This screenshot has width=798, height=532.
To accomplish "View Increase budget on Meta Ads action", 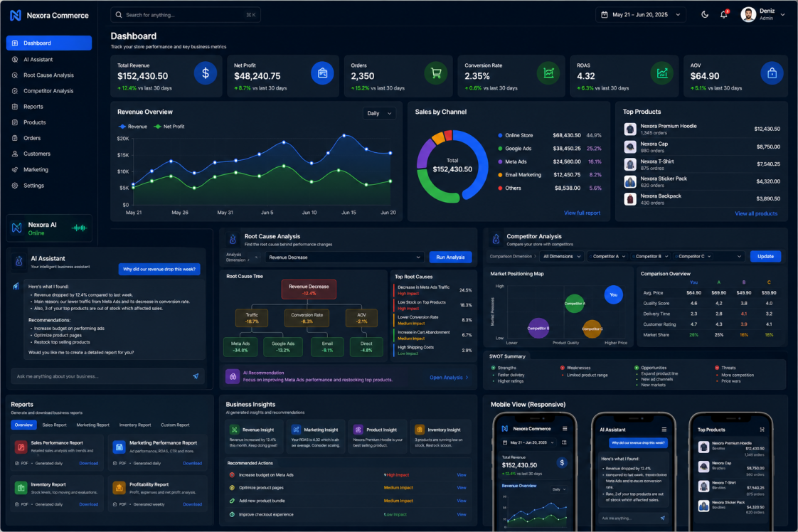I will [462, 475].
